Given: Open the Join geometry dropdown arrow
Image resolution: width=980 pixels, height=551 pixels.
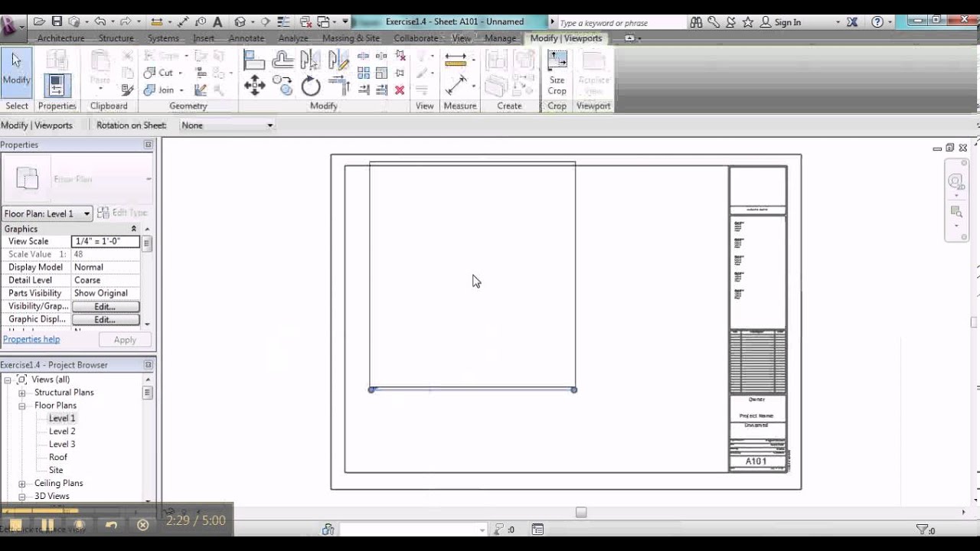Looking at the screenshot, I should (x=181, y=90).
